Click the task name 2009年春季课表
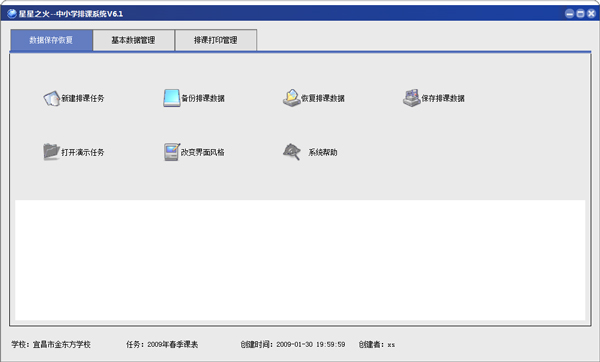Image resolution: width=600 pixels, height=362 pixels. point(173,344)
